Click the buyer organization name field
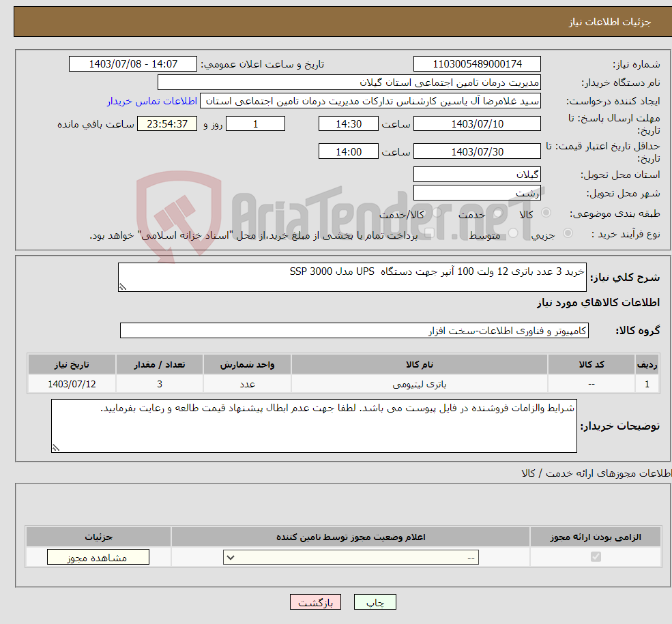The image size is (672, 624). 349,83
